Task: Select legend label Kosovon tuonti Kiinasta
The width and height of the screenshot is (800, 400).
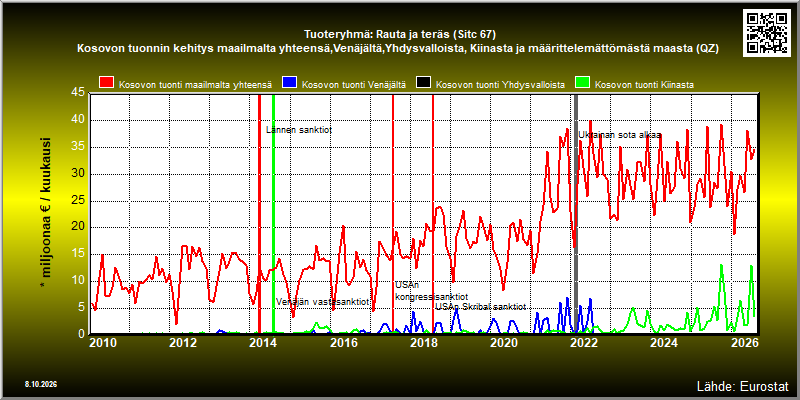Action: click(644, 85)
